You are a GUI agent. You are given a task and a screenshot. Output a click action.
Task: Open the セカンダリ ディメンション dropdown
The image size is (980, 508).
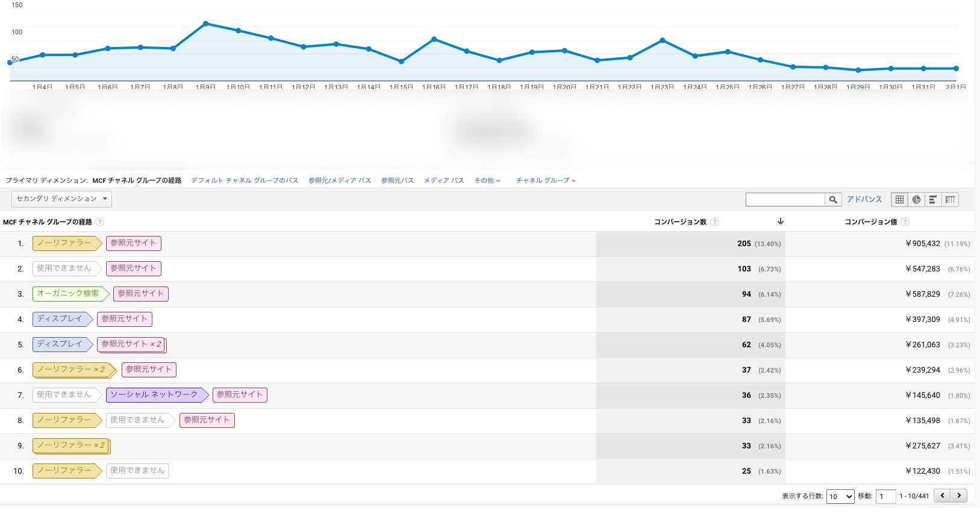click(x=61, y=199)
